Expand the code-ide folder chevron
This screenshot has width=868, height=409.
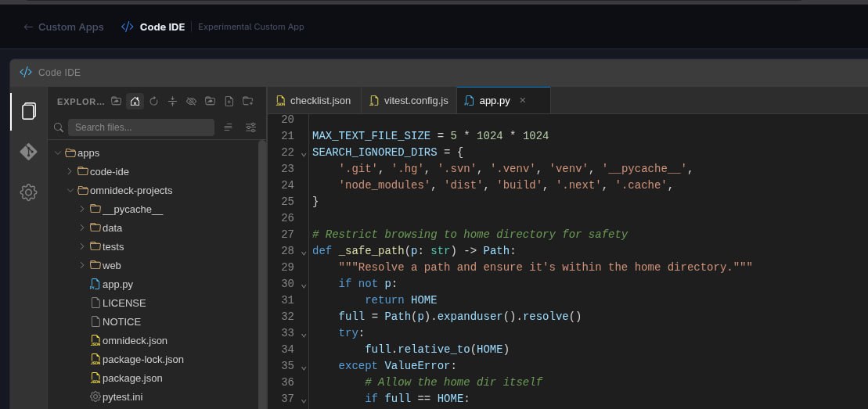click(x=70, y=171)
